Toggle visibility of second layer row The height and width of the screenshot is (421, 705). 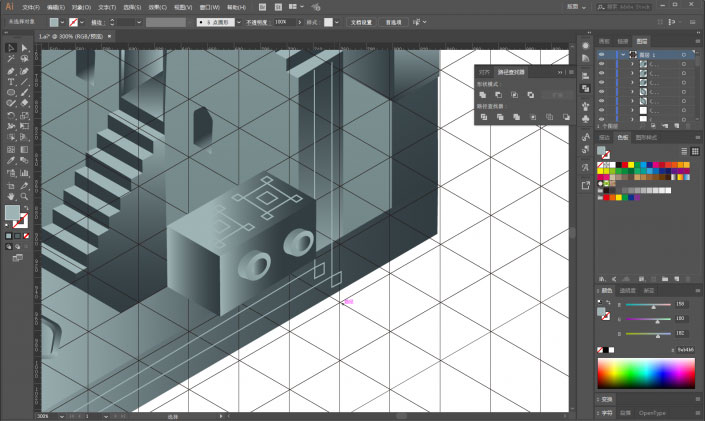click(x=602, y=64)
